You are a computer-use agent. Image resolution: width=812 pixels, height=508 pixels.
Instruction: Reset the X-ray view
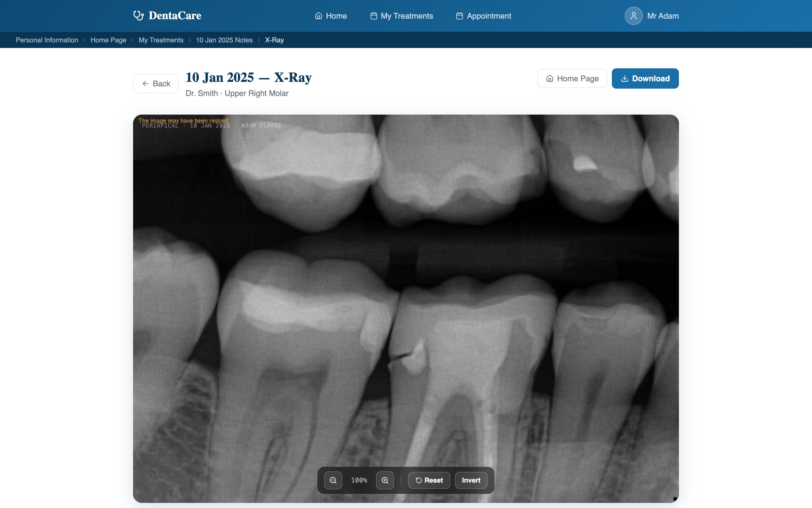click(x=429, y=480)
